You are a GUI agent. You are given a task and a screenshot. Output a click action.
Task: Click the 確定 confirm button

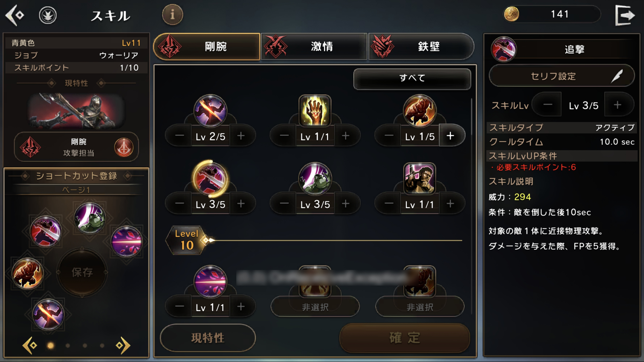point(405,338)
